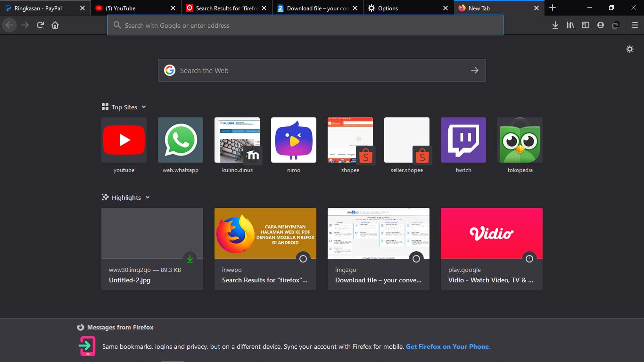644x362 pixels.
Task: Open the Library bookshelf icon
Action: (x=570, y=25)
